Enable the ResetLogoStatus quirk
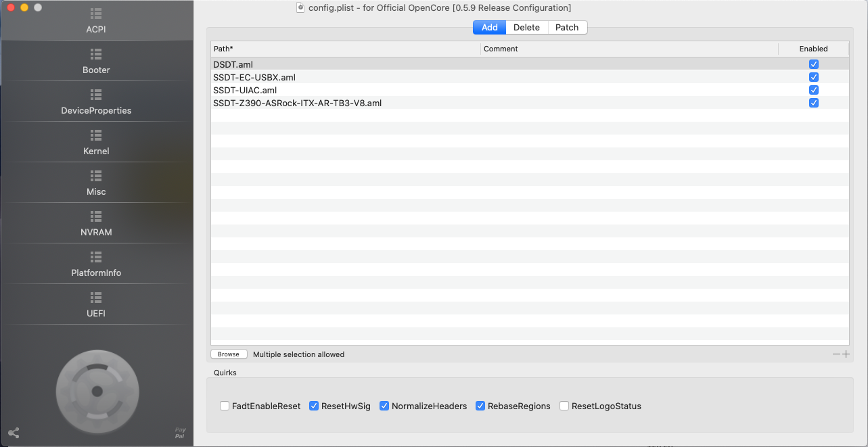This screenshot has height=447, width=868. click(x=564, y=406)
